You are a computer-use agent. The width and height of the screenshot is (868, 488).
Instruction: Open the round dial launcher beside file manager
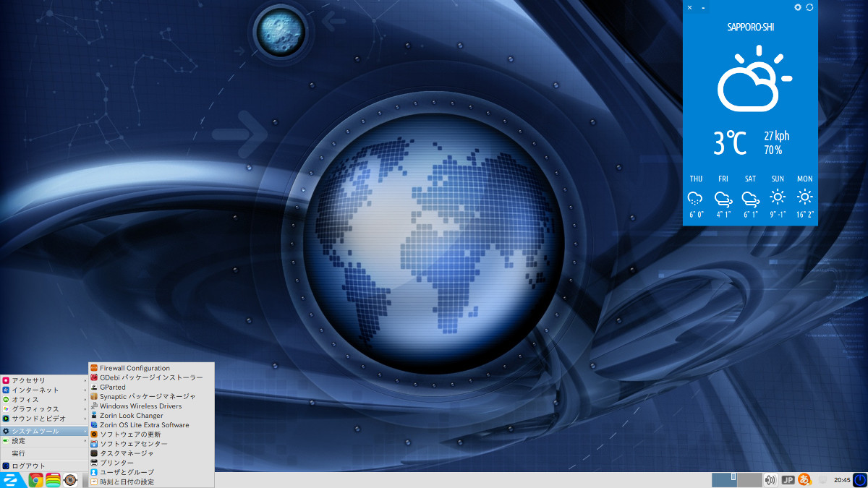(x=70, y=480)
